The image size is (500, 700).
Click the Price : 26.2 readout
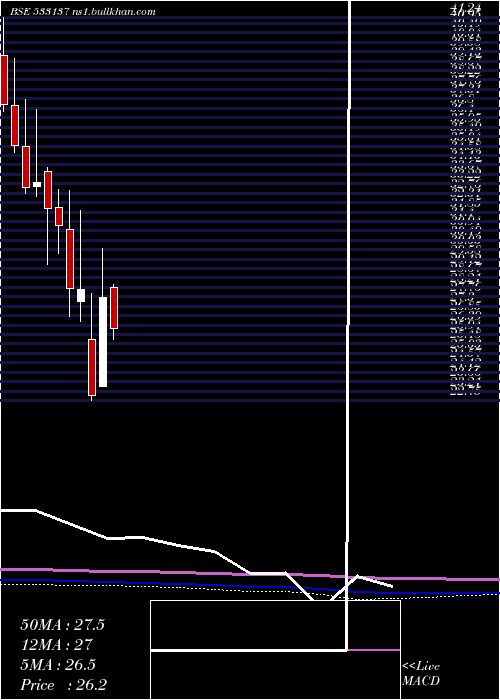point(63,685)
